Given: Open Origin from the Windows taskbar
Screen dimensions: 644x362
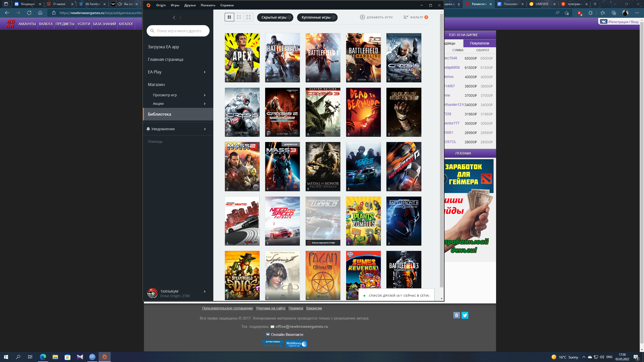Looking at the screenshot, I should point(104,357).
